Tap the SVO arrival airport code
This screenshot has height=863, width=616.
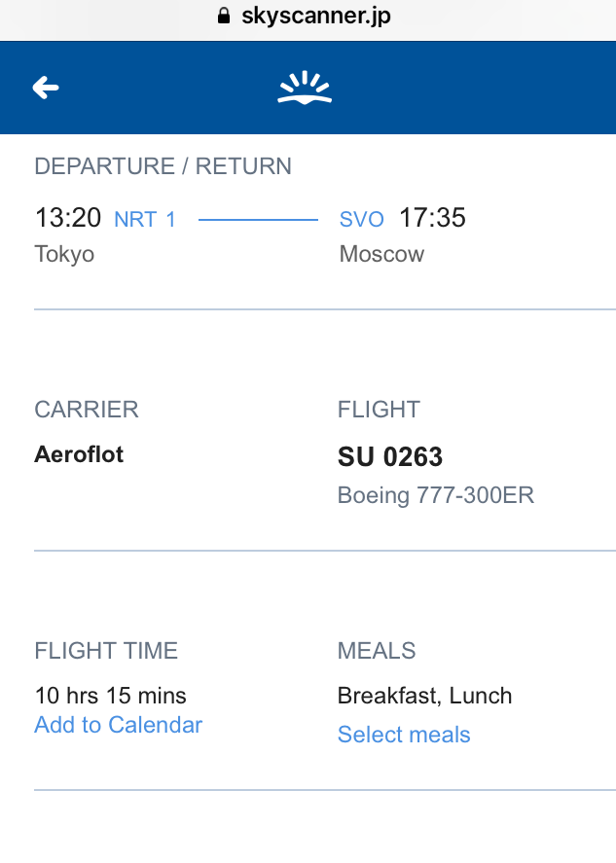click(x=361, y=219)
